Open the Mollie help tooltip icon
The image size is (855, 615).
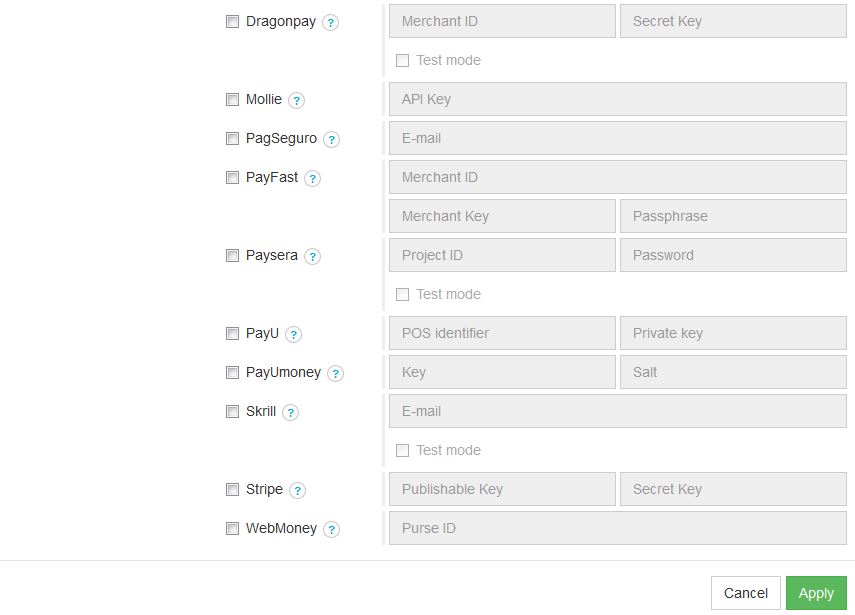click(x=297, y=100)
